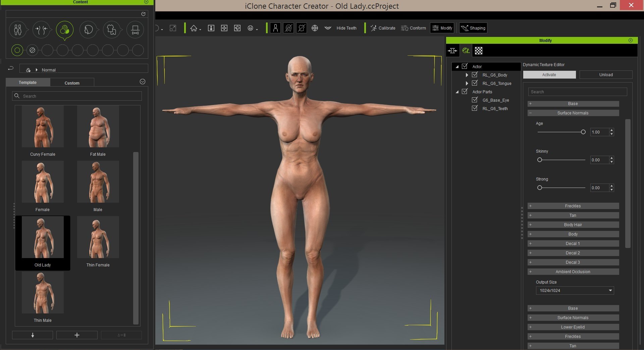The image size is (644, 350).
Task: Select the Template tab
Action: pos(28,83)
